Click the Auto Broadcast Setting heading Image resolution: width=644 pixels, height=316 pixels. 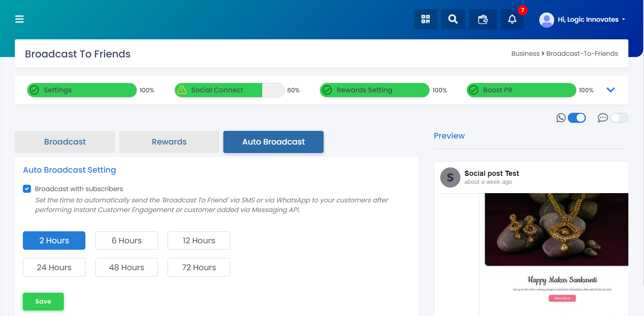coord(69,170)
